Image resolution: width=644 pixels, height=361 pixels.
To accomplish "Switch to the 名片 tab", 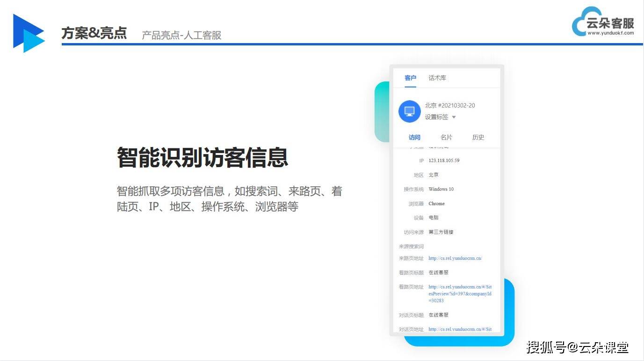I will click(446, 137).
